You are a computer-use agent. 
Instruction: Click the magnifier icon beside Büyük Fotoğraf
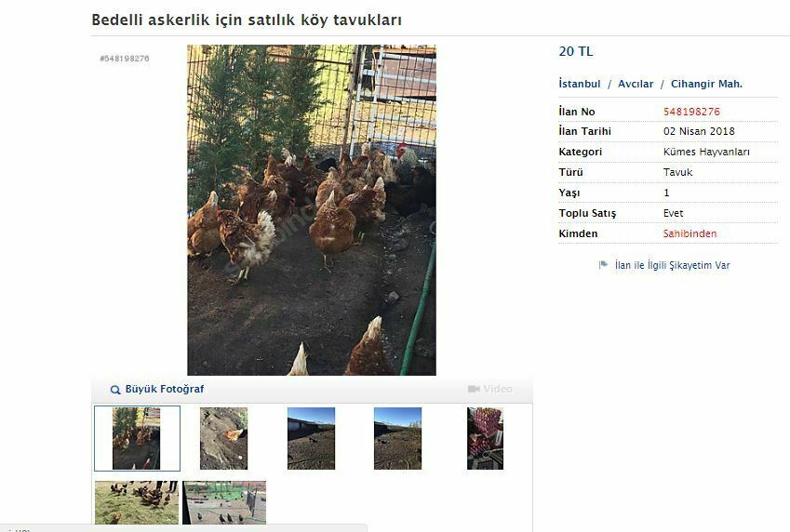pos(115,390)
